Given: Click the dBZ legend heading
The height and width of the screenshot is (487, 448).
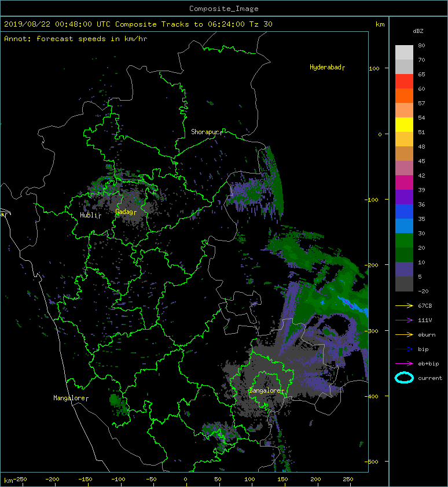Looking at the screenshot, I should (418, 31).
